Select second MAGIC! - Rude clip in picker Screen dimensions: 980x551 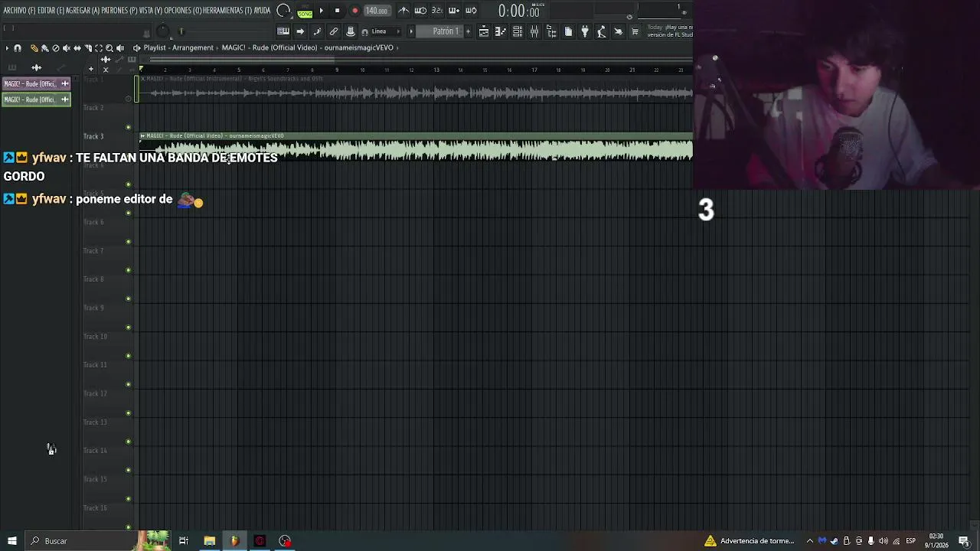pos(36,99)
